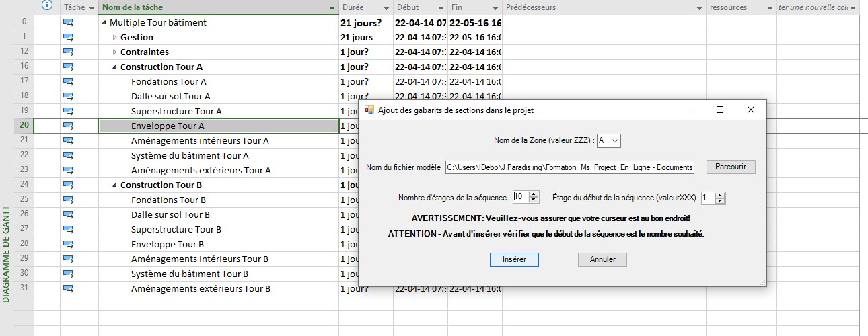Viewport: 868px width, 336px height.
Task: Click Parcourir to browse for template file
Action: 731,167
